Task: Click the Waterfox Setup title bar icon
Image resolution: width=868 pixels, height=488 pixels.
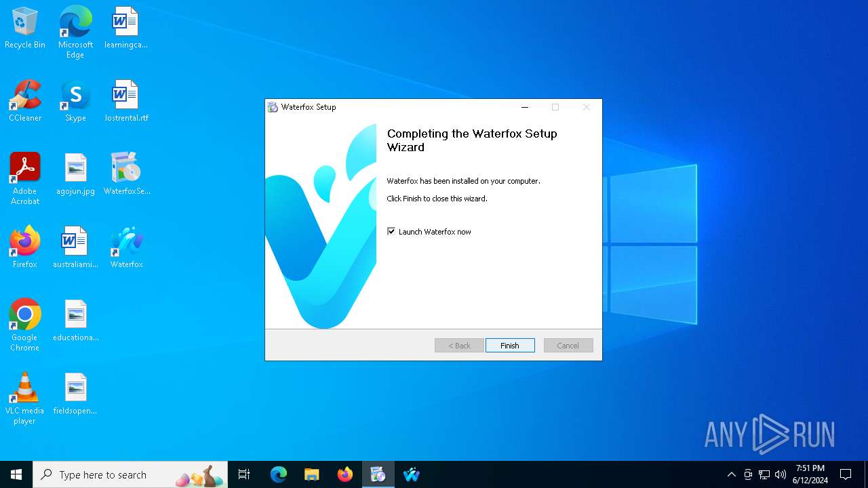Action: [273, 107]
